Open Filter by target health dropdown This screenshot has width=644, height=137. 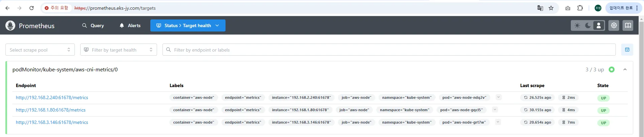[x=118, y=50]
